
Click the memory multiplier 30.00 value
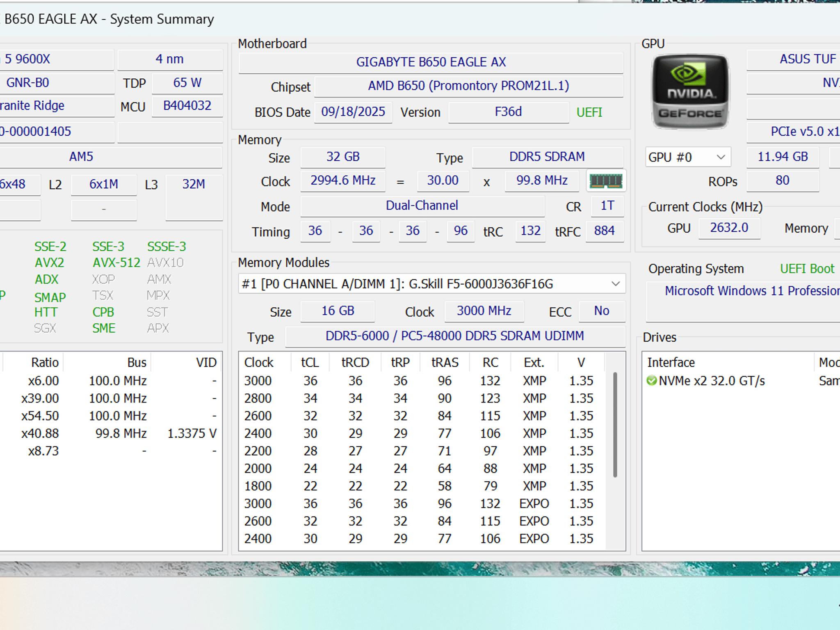(x=443, y=180)
